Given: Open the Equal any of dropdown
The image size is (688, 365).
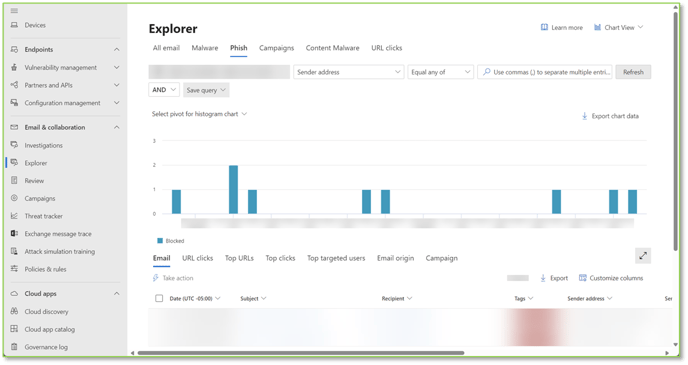Looking at the screenshot, I should [x=441, y=72].
